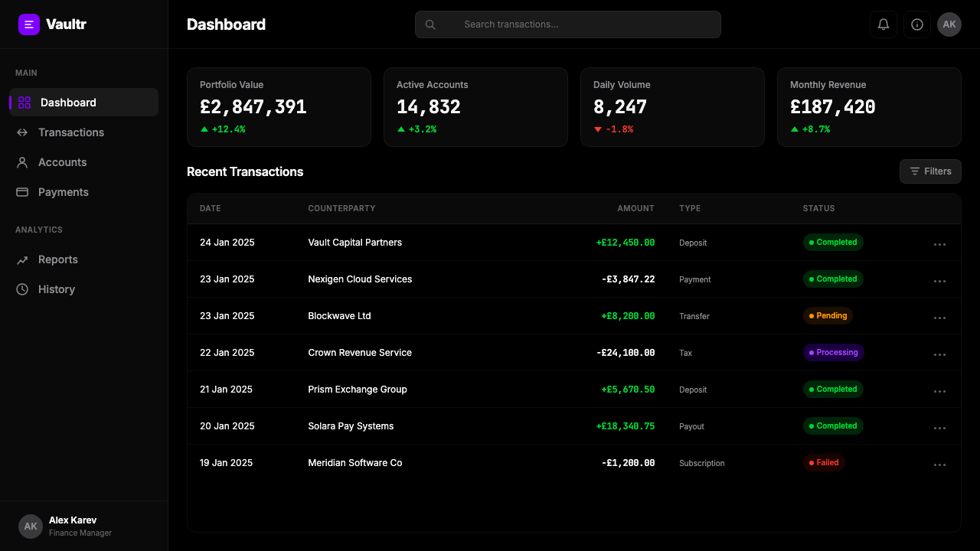Click the Processing status badge
980x551 pixels.
pyautogui.click(x=833, y=352)
